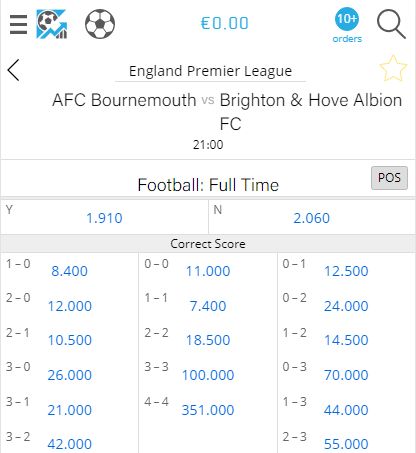This screenshot has width=416, height=453.
Task: Select the N odds 2.060
Action: pos(312,218)
